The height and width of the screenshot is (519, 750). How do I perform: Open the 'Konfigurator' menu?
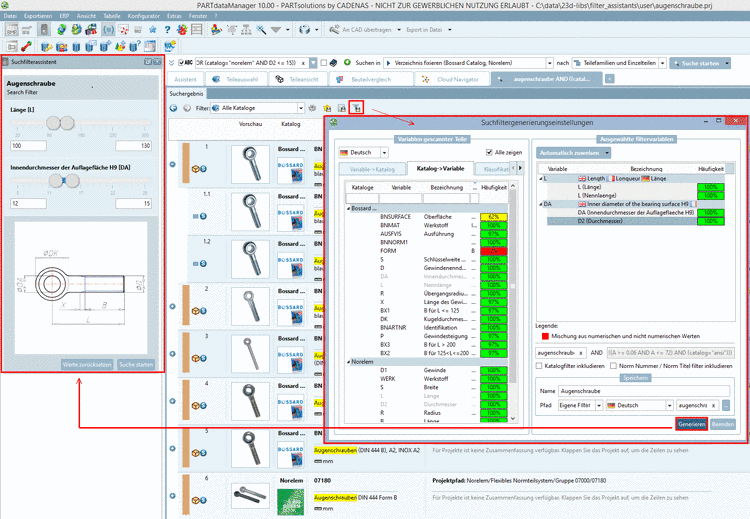[x=143, y=17]
